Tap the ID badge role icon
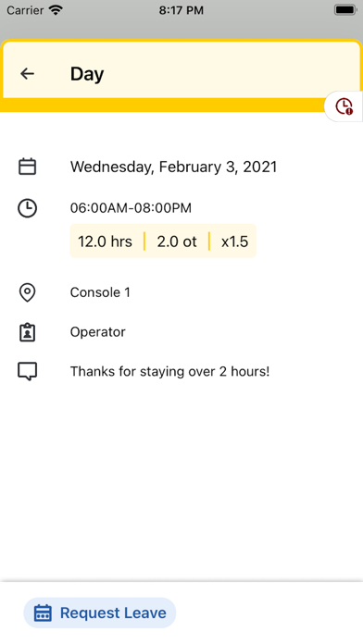 [x=28, y=332]
